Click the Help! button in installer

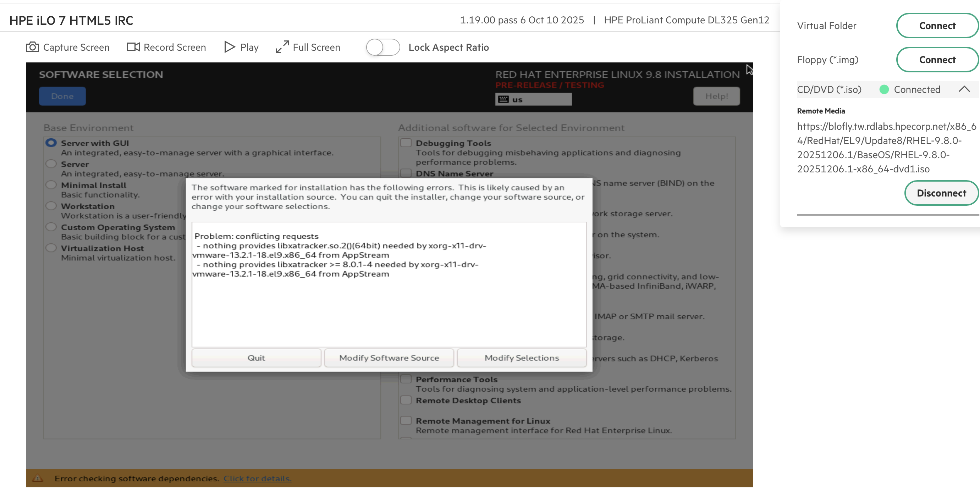point(716,96)
